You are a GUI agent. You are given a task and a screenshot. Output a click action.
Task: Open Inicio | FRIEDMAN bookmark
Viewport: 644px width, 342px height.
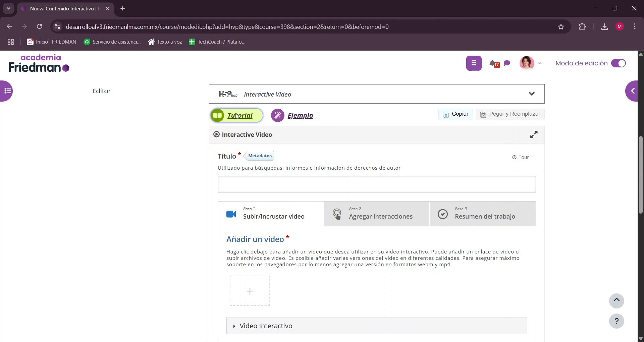click(52, 42)
